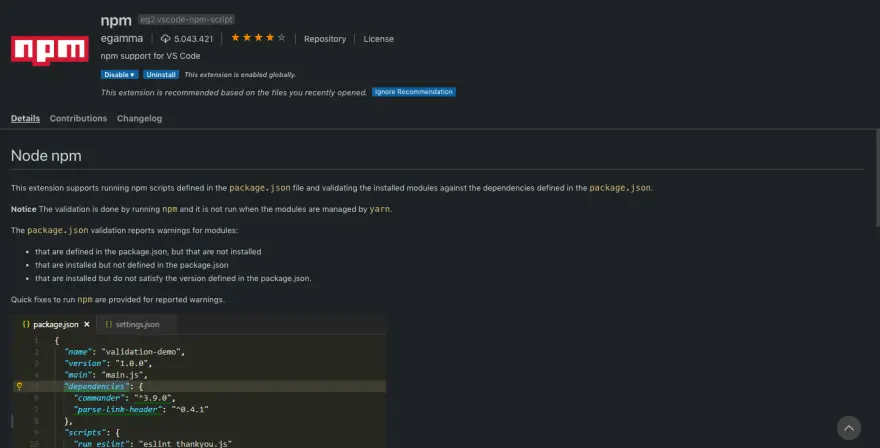Click the lightbulb quick fix icon
The width and height of the screenshot is (880, 448).
19,386
